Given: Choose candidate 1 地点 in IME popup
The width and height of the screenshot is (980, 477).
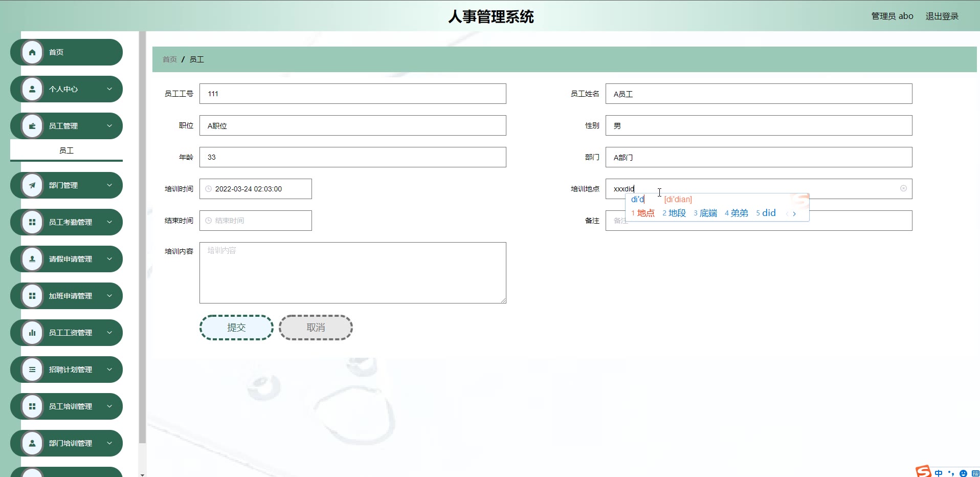Looking at the screenshot, I should (643, 213).
